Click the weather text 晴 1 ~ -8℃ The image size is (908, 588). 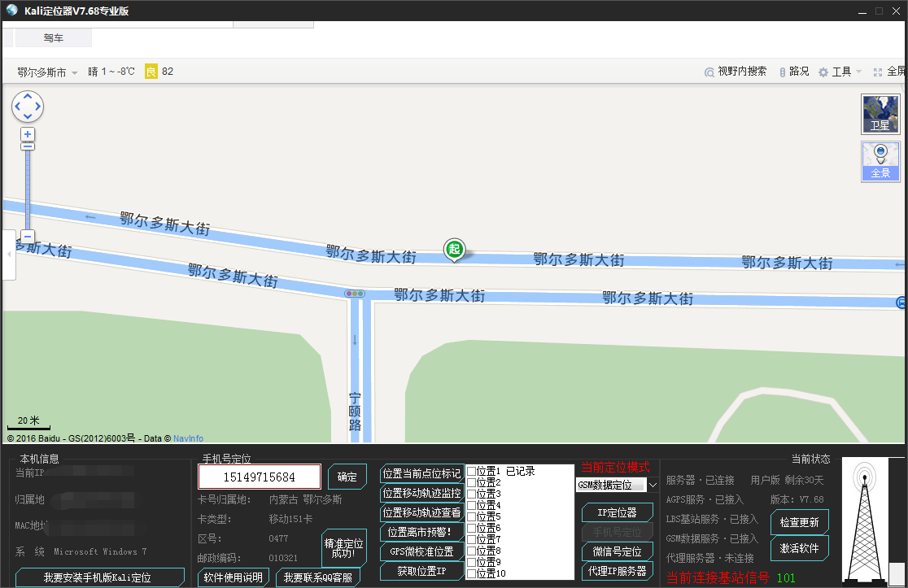click(111, 72)
